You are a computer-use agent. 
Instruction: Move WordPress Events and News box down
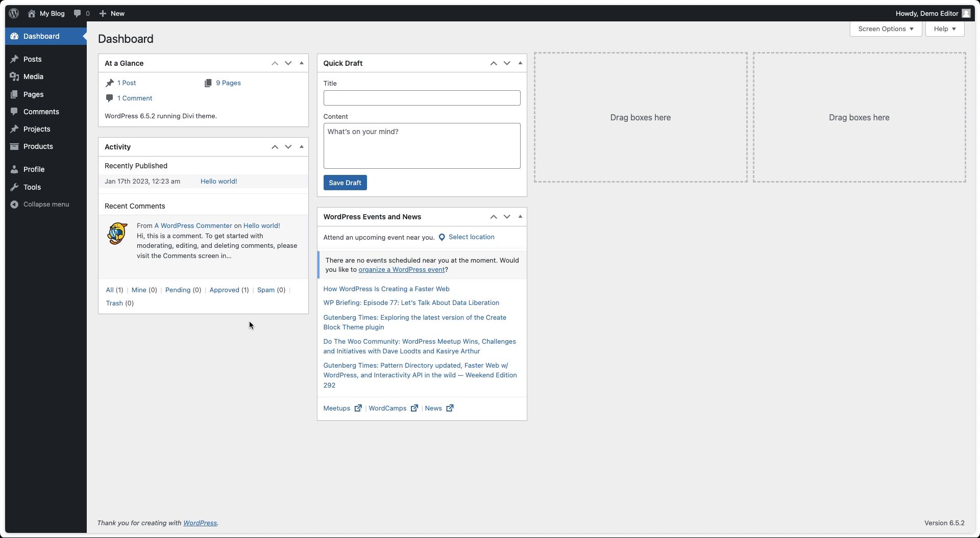pos(507,217)
